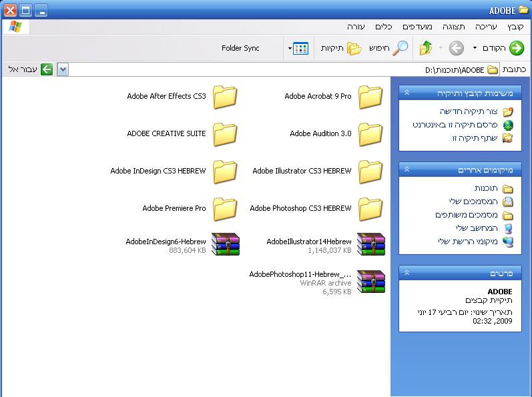Select the AdobeInDesign6-Hebrew file name
The height and width of the screenshot is (397, 532).
click(x=166, y=242)
